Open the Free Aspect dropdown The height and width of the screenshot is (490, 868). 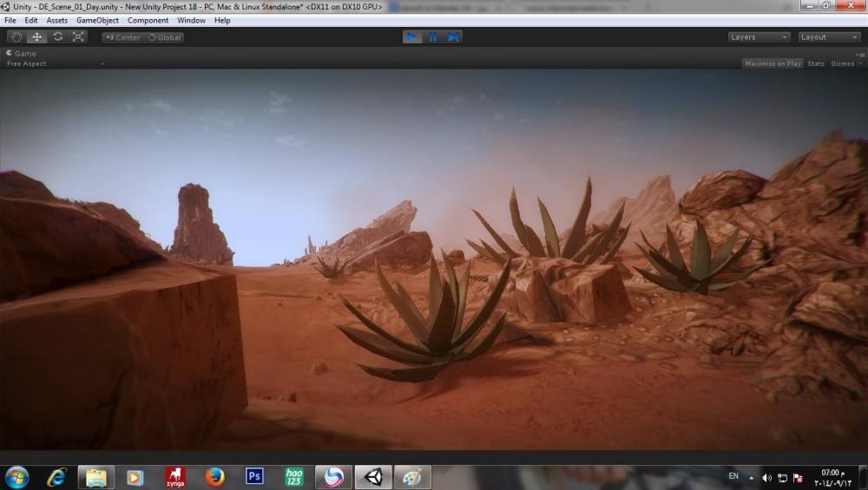56,63
